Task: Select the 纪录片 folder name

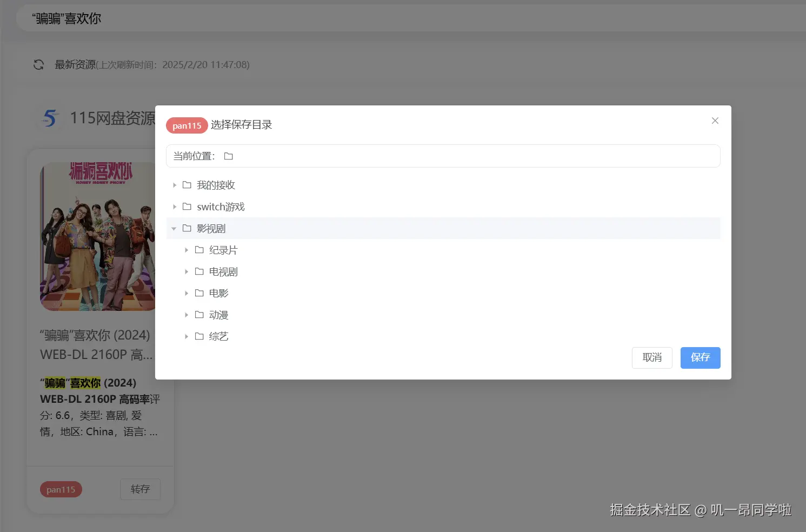Action: coord(223,250)
